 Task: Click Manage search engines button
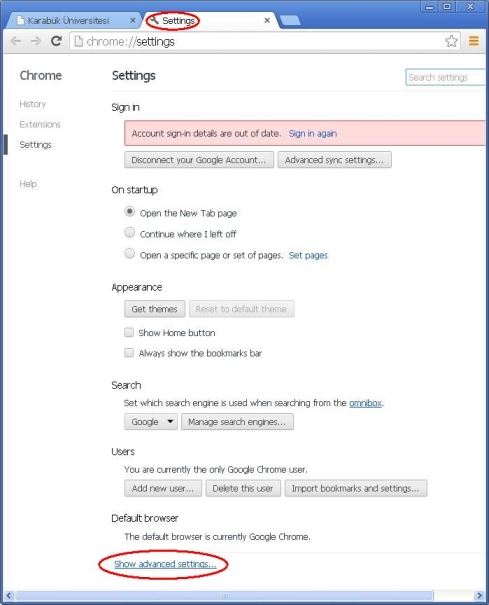pyautogui.click(x=237, y=422)
